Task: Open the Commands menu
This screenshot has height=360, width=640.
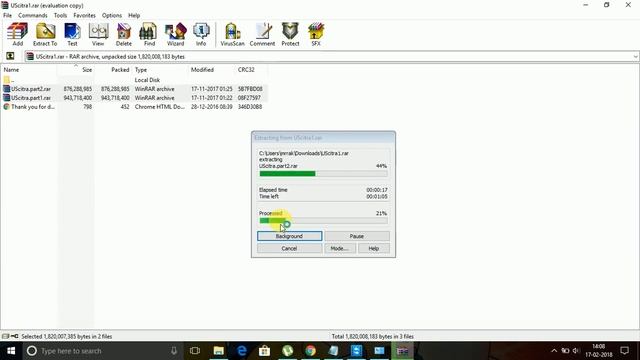Action: coord(33,15)
